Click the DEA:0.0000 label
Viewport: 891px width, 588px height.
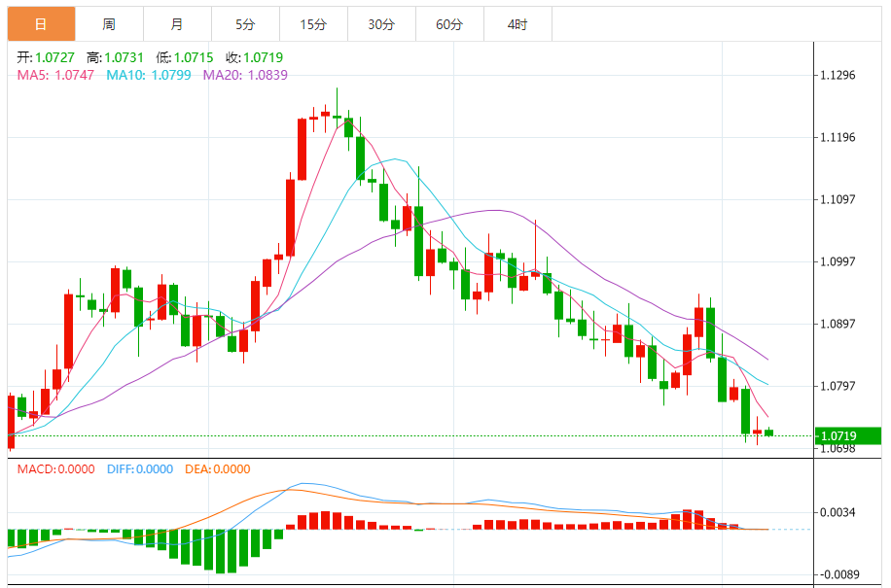pos(218,469)
